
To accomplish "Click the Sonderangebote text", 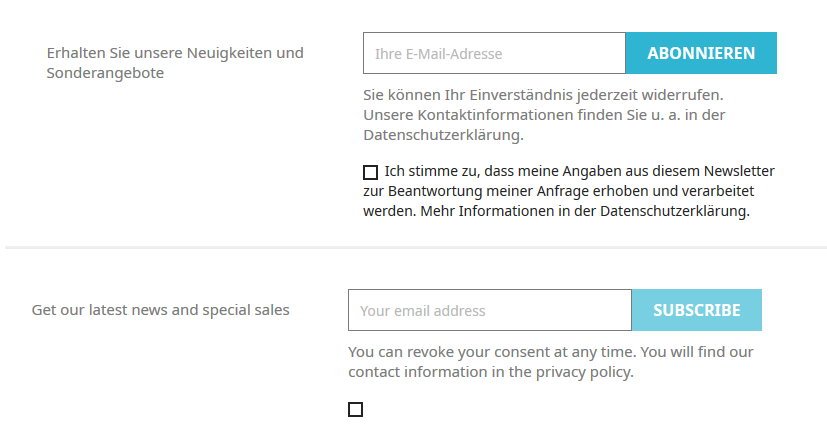I will pos(105,73).
